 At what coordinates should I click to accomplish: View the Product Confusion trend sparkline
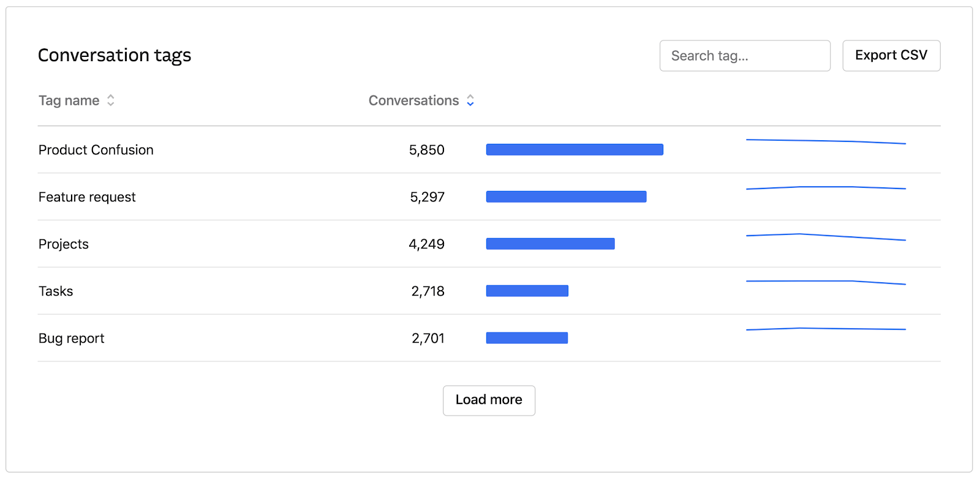coord(826,141)
